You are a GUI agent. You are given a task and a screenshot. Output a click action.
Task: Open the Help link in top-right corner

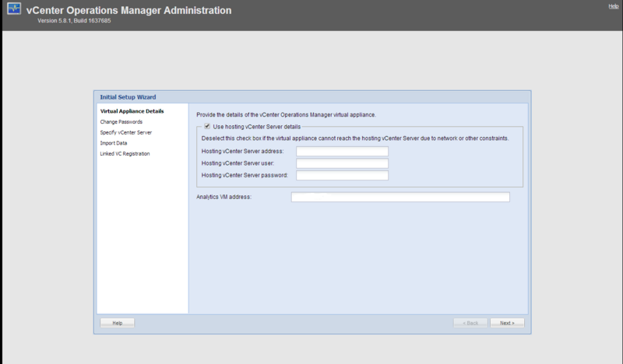[x=613, y=6]
